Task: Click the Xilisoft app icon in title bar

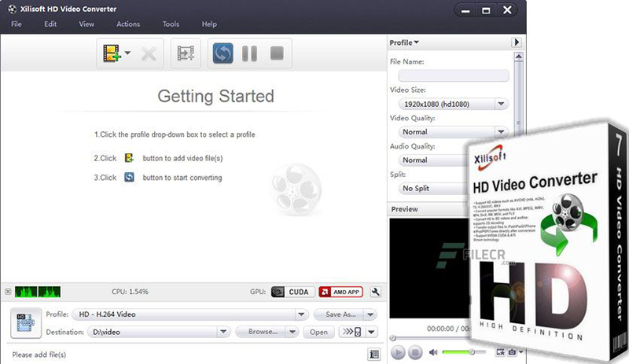Action: pos(12,9)
